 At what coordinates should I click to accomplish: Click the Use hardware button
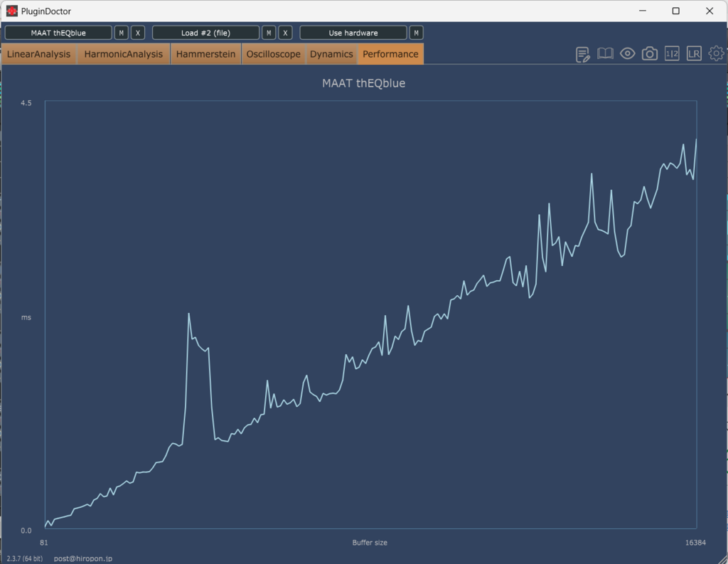click(x=353, y=33)
